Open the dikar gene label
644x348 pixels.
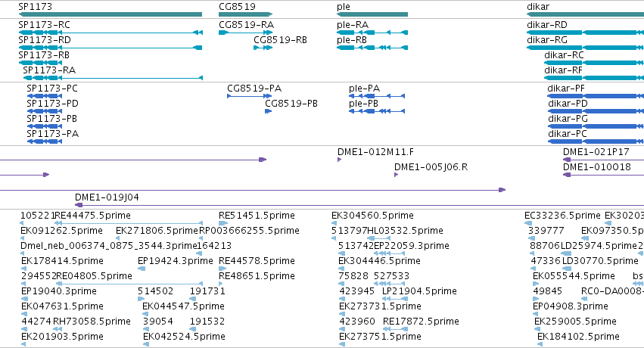(538, 7)
